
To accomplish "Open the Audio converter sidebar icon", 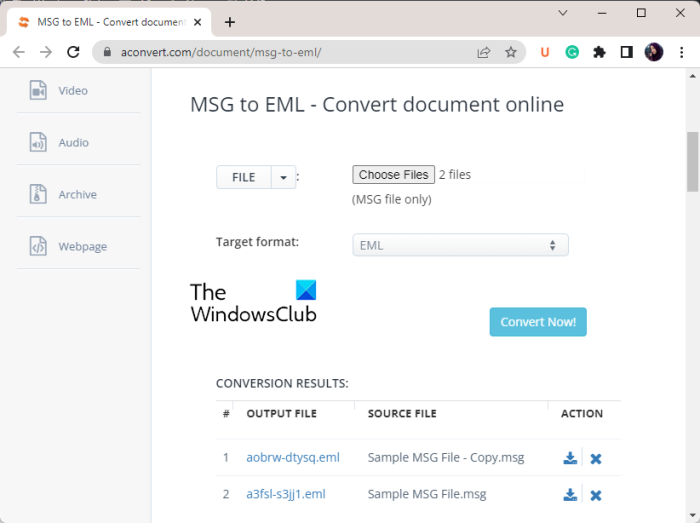I will (38, 142).
